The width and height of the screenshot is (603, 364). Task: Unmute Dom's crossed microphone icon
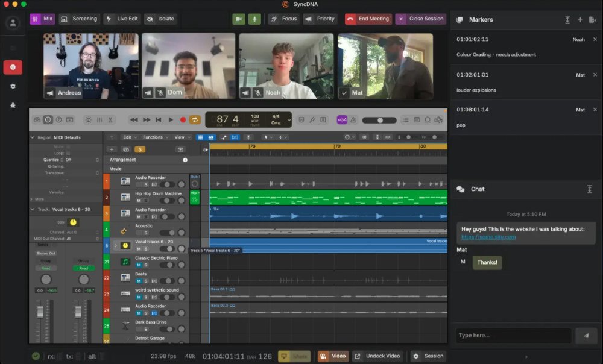point(160,93)
